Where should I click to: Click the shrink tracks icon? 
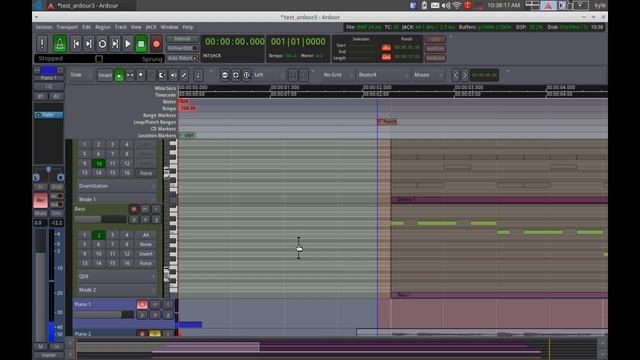[304, 75]
